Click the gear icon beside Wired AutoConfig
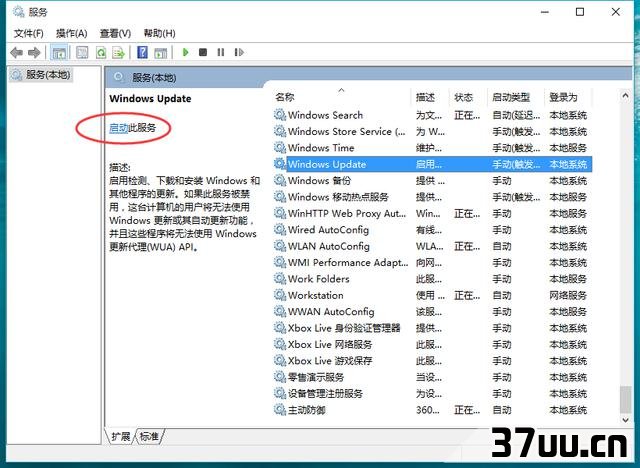This screenshot has width=640, height=468. (280, 230)
